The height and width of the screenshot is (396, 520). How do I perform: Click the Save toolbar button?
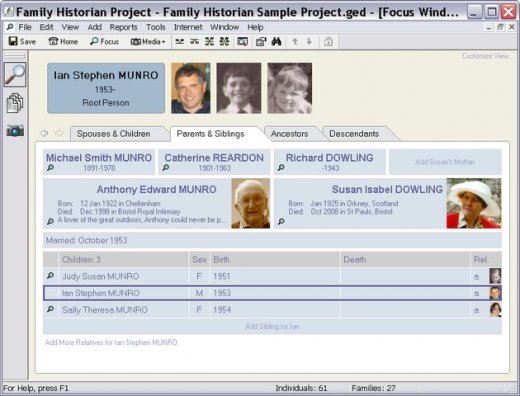[x=22, y=41]
